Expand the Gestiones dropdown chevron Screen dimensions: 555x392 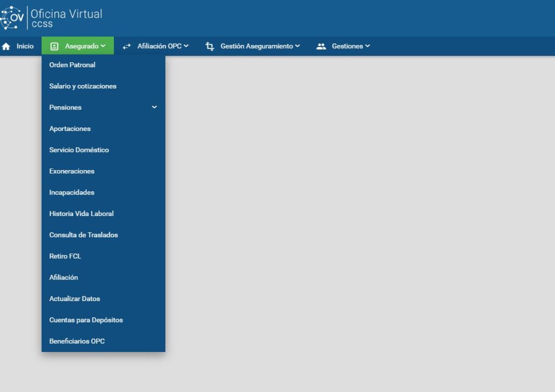pyautogui.click(x=367, y=46)
